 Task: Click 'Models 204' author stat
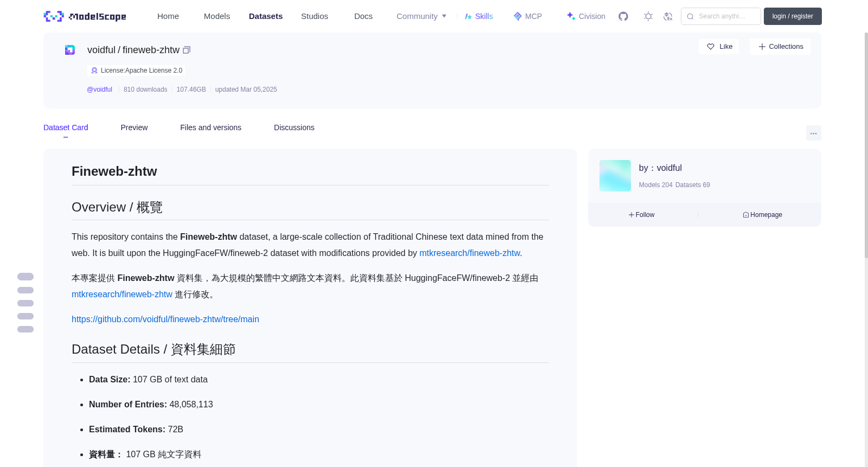[655, 185]
